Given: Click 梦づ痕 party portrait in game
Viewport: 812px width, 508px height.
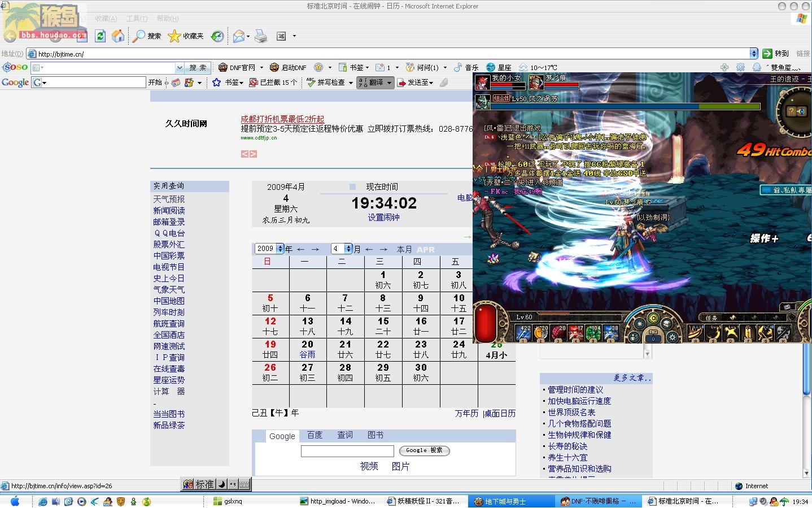Looking at the screenshot, I should coord(536,83).
